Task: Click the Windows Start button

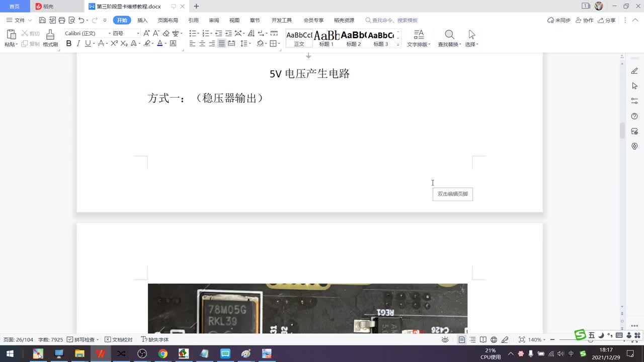Action: [10, 353]
